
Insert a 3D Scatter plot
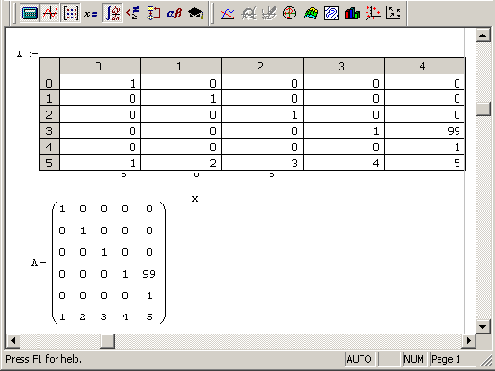point(373,13)
